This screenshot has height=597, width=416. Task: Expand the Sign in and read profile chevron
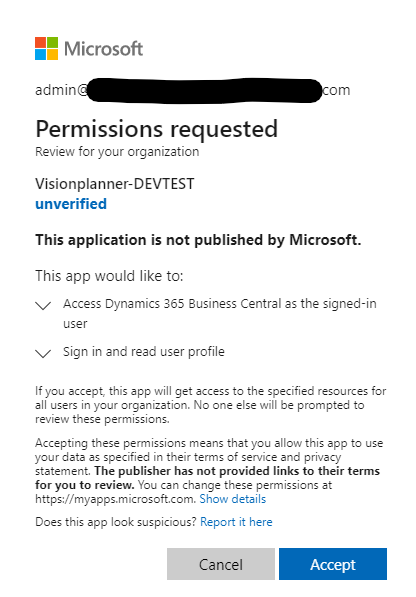(x=43, y=353)
